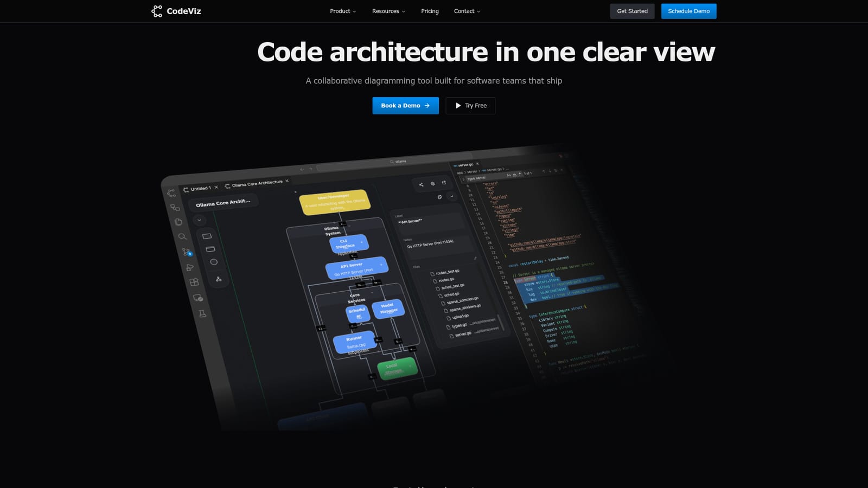Screen dimensions: 868x488
Task: Select the yellow User/Developer node
Action: (335, 202)
